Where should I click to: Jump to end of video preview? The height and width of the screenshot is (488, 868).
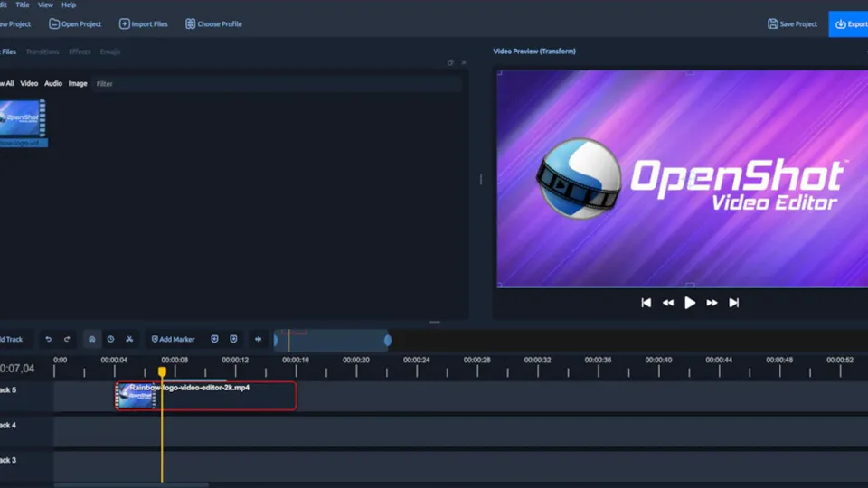coord(733,303)
